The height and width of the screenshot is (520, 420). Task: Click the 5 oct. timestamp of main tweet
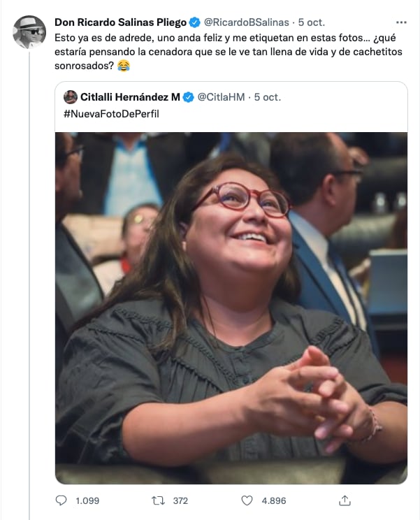click(x=312, y=22)
